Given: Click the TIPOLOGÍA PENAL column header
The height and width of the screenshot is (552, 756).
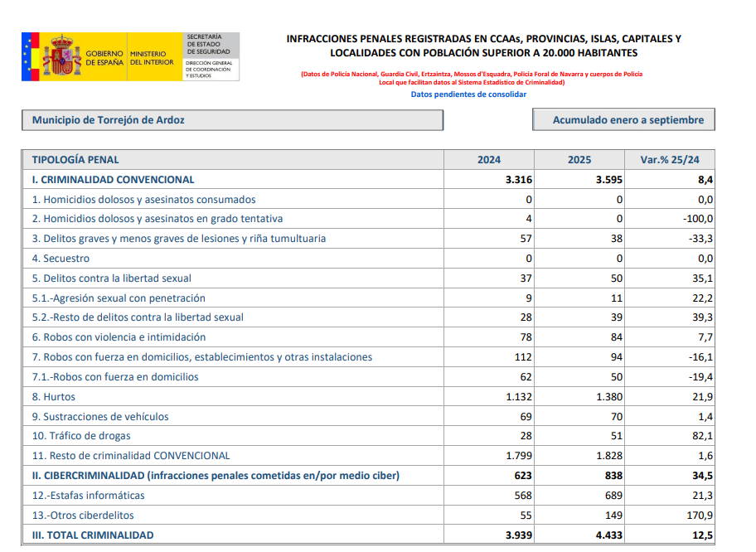Looking at the screenshot, I should click(x=75, y=160).
